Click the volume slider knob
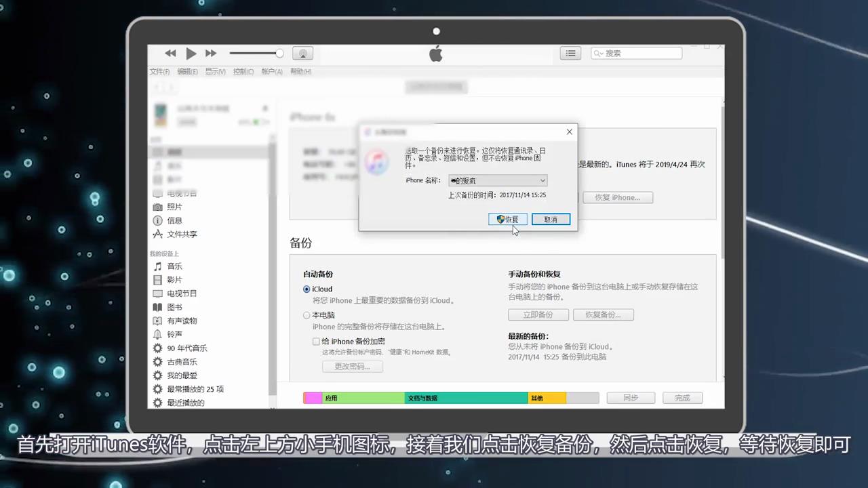 click(279, 53)
